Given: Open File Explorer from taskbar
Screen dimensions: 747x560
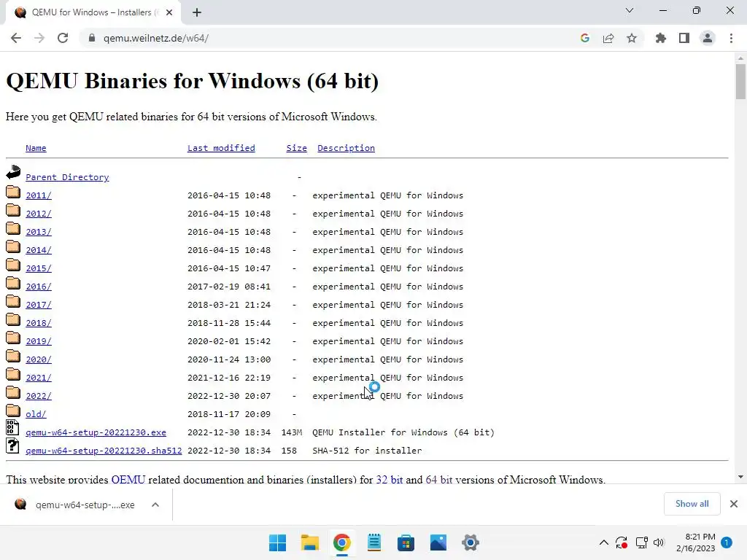Looking at the screenshot, I should (309, 542).
